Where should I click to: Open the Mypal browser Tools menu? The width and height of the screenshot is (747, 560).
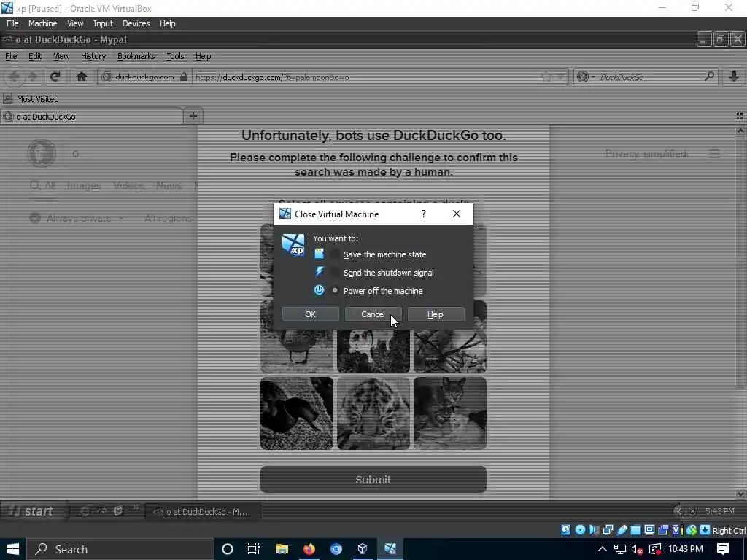point(175,56)
